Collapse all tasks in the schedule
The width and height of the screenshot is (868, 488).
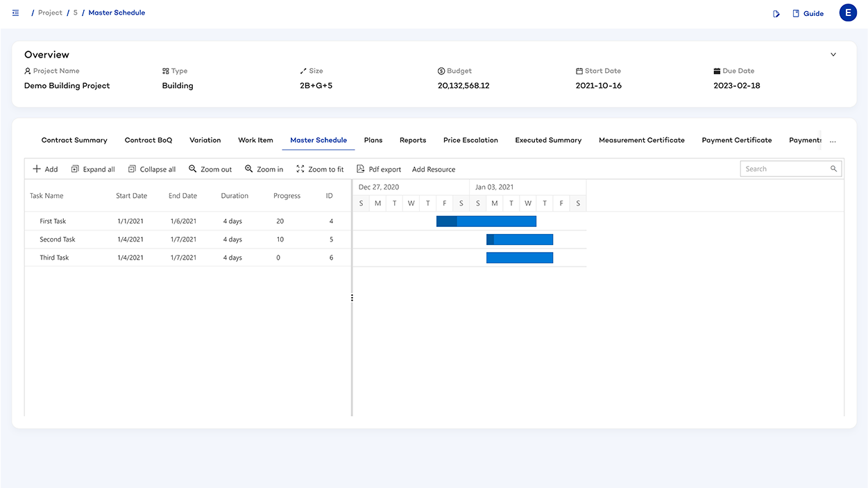[152, 169]
